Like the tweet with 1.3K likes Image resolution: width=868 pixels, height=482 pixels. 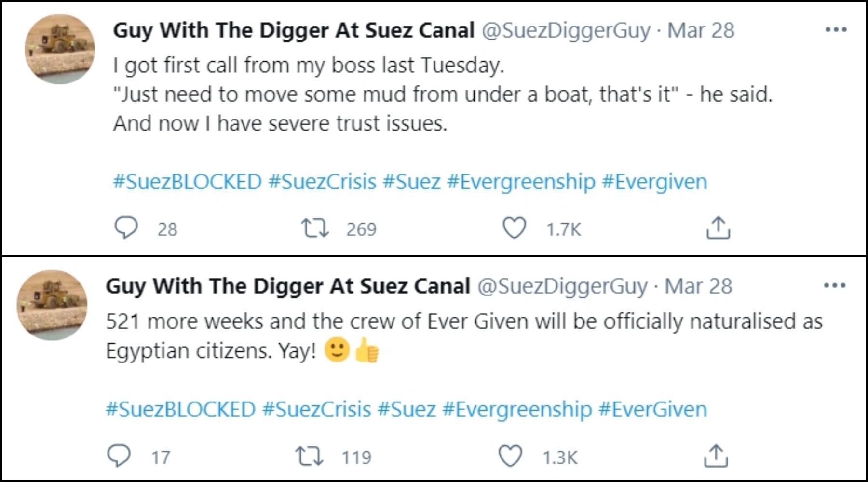click(510, 456)
